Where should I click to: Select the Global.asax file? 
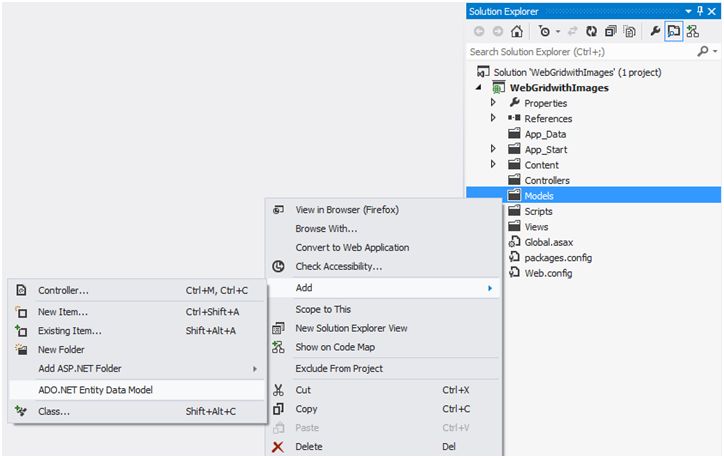(x=541, y=242)
